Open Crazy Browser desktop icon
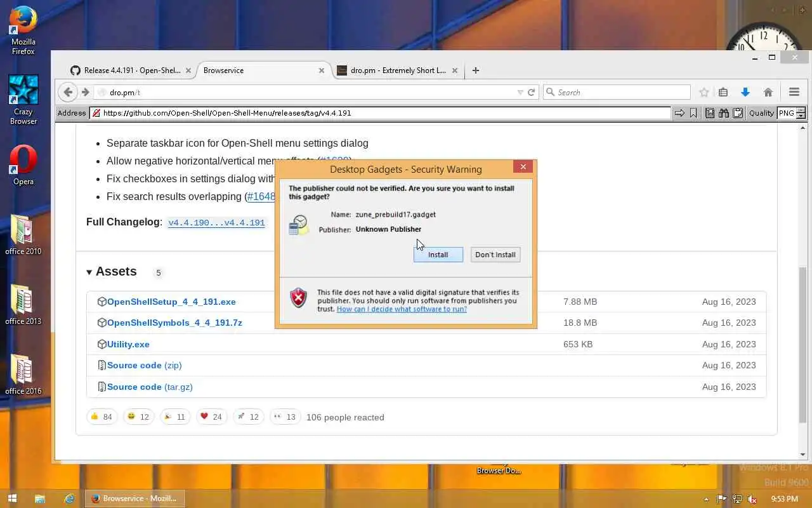The width and height of the screenshot is (812, 508). coord(23,100)
